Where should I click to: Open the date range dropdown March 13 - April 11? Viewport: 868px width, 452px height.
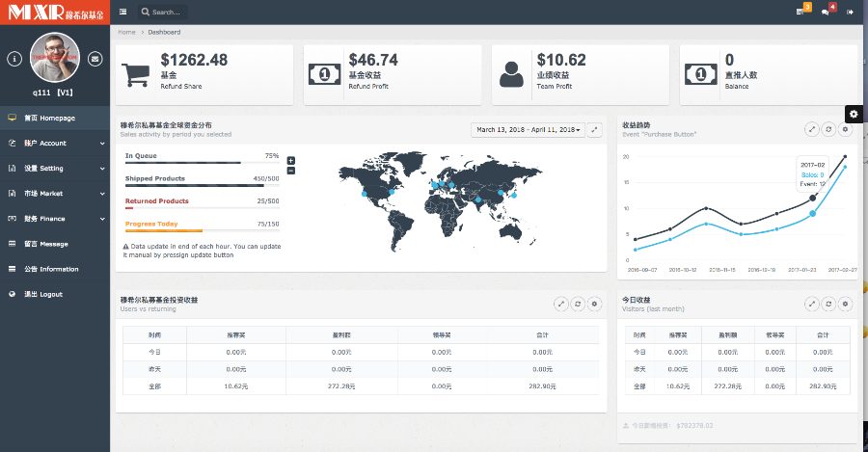coord(529,129)
